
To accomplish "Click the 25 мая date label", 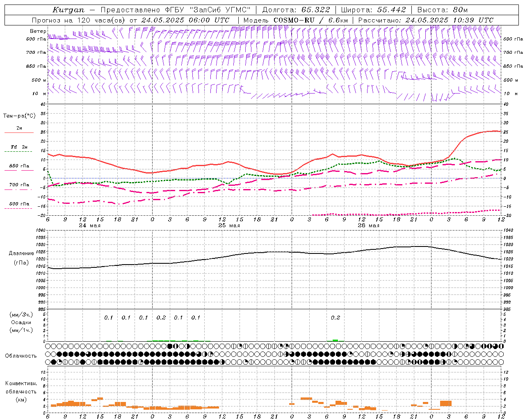I will (229, 226).
